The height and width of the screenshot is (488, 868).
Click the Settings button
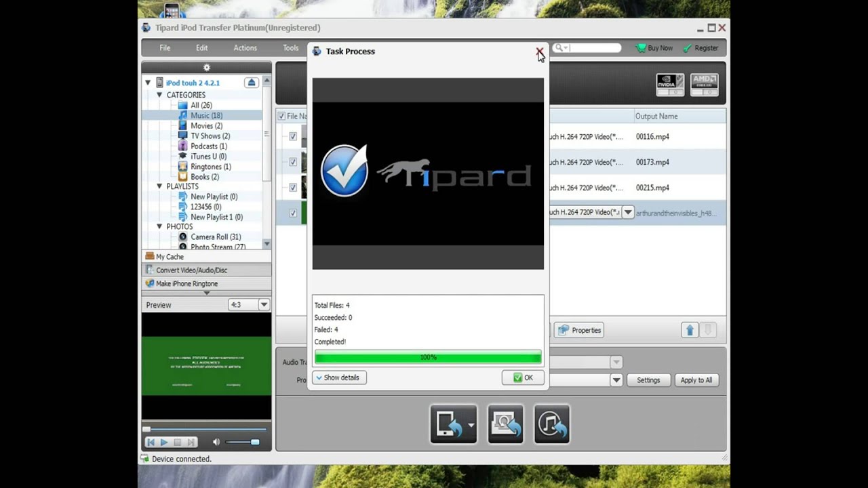click(x=648, y=380)
